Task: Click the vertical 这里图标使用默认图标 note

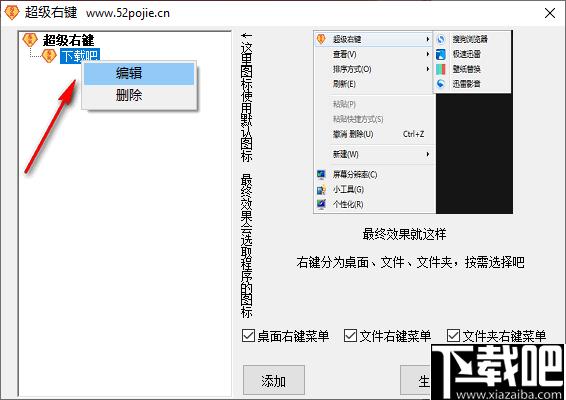Action: (x=247, y=97)
